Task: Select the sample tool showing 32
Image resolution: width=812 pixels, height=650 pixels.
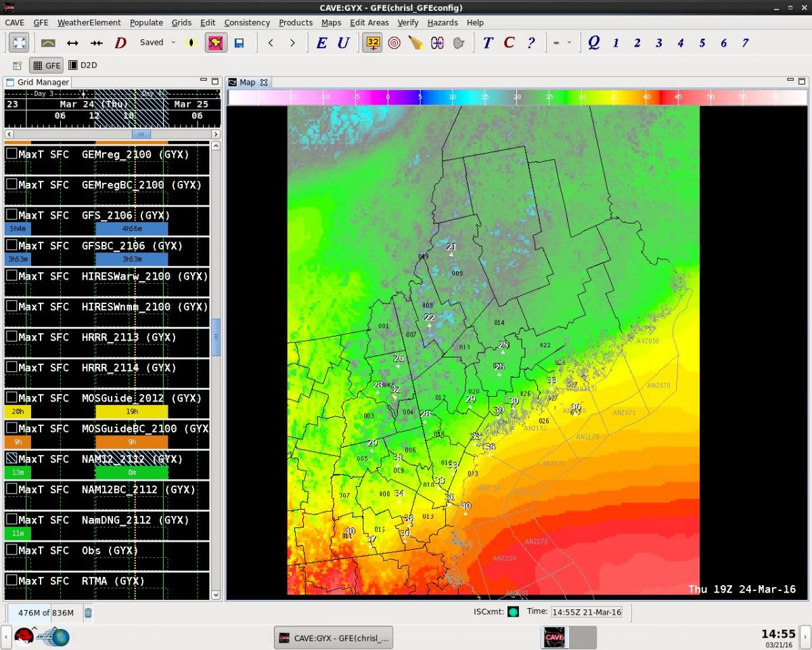Action: pos(373,43)
